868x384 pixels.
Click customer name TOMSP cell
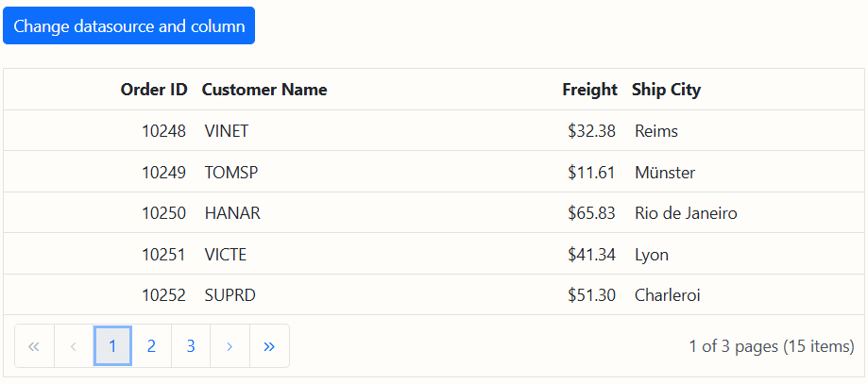click(x=231, y=173)
